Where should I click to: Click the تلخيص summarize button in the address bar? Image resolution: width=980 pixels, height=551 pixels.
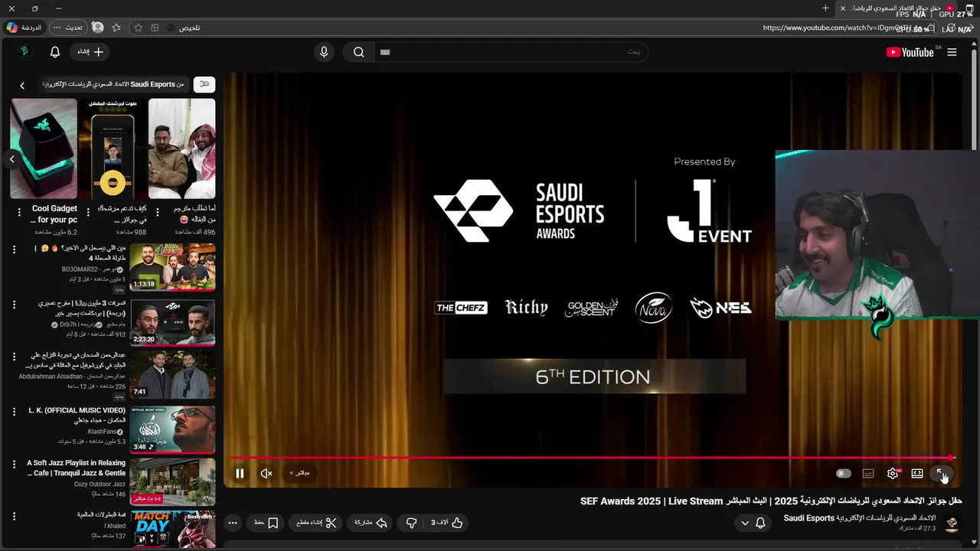185,28
